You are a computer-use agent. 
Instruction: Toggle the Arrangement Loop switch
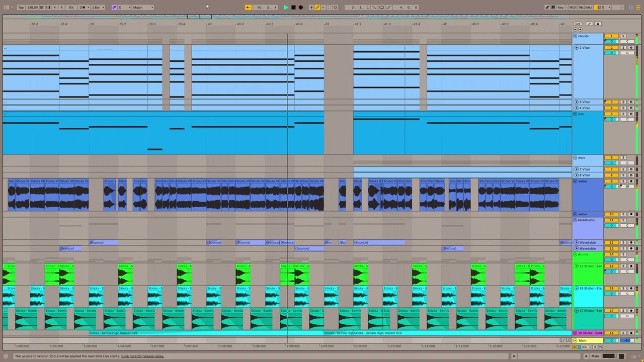coord(382,8)
